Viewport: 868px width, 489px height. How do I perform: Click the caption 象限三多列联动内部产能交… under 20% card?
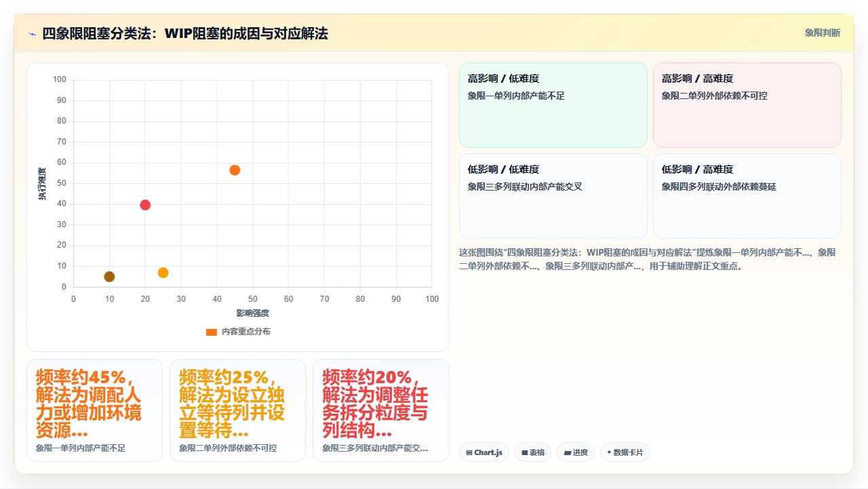(x=375, y=448)
